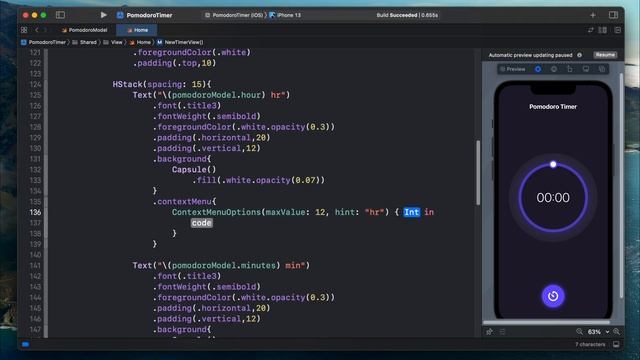Start live preview mode
The width and height of the screenshot is (640, 360).
[x=538, y=69]
